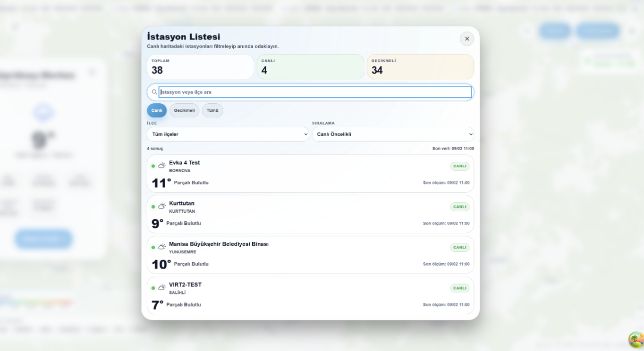The width and height of the screenshot is (644, 351).
Task: Click the search magnifier icon in the search bar
Action: pos(154,92)
